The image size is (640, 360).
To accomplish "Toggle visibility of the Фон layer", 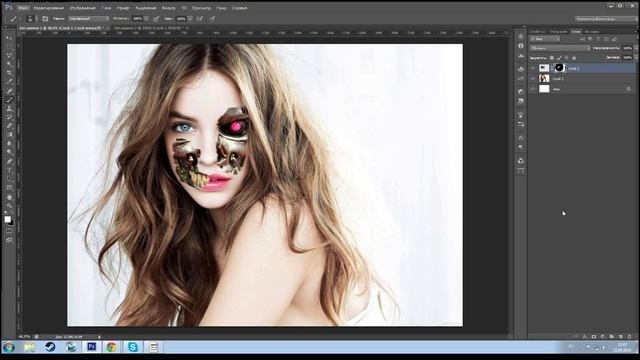I will tap(533, 89).
